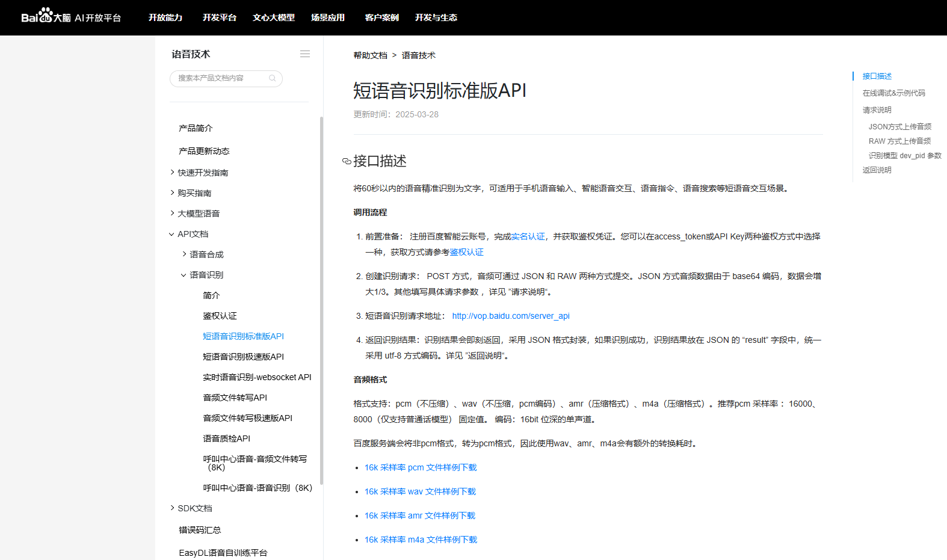Click the document search input field
This screenshot has height=560, width=947.
[x=220, y=78]
